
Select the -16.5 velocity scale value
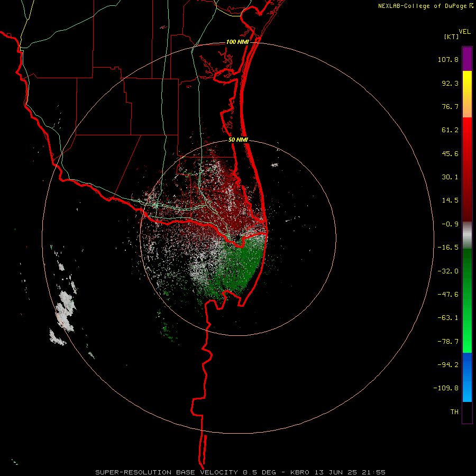tap(448, 248)
